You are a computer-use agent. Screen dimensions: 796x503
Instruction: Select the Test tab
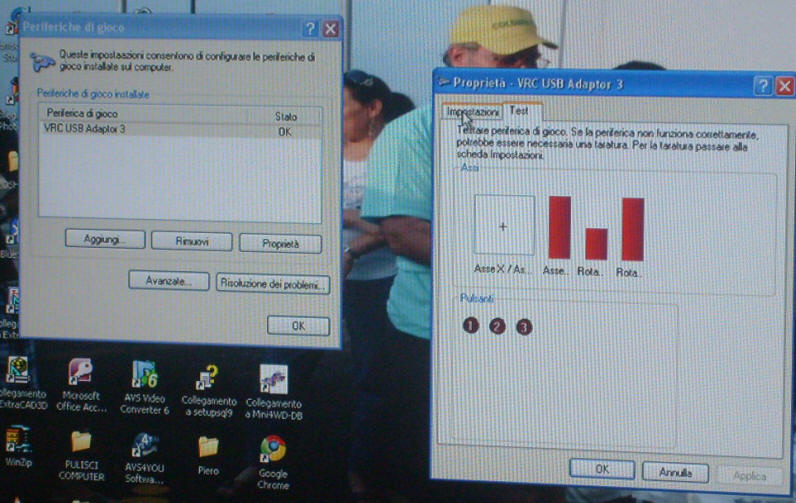coord(518,110)
